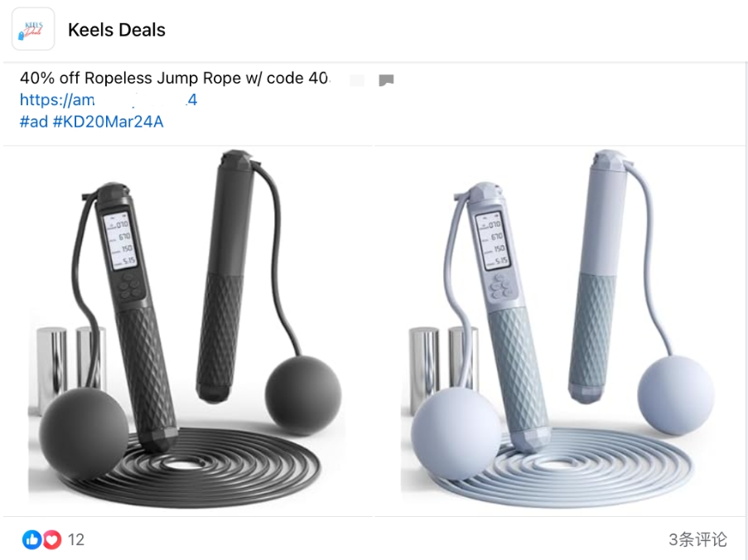748x560 pixels.
Task: Click the gray flag icon beside the code
Action: (386, 80)
